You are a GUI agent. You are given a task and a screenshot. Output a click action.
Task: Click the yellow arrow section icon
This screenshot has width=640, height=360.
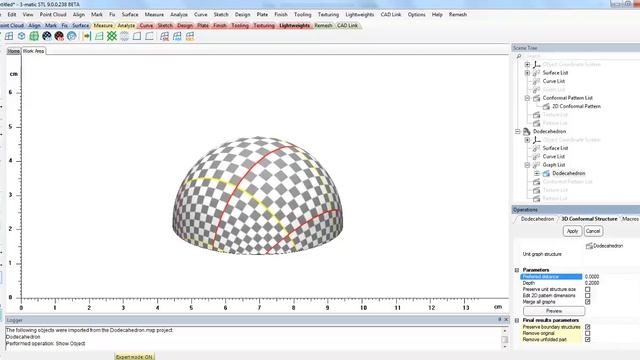(87, 36)
